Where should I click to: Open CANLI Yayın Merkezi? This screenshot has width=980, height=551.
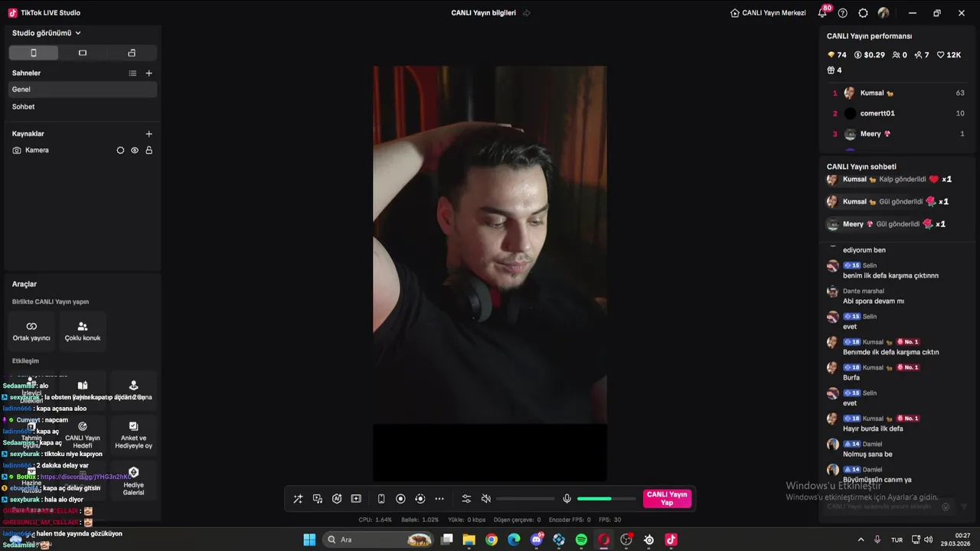768,13
